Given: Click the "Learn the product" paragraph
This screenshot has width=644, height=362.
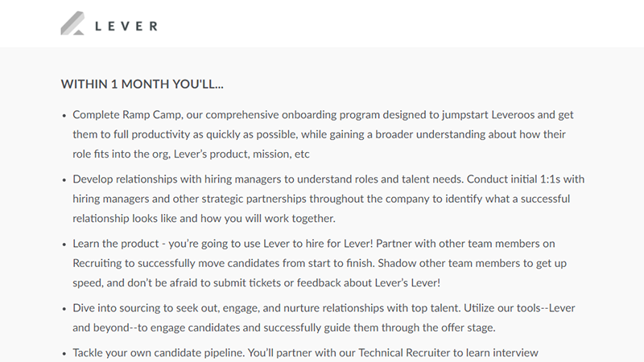Looking at the screenshot, I should click(x=320, y=263).
